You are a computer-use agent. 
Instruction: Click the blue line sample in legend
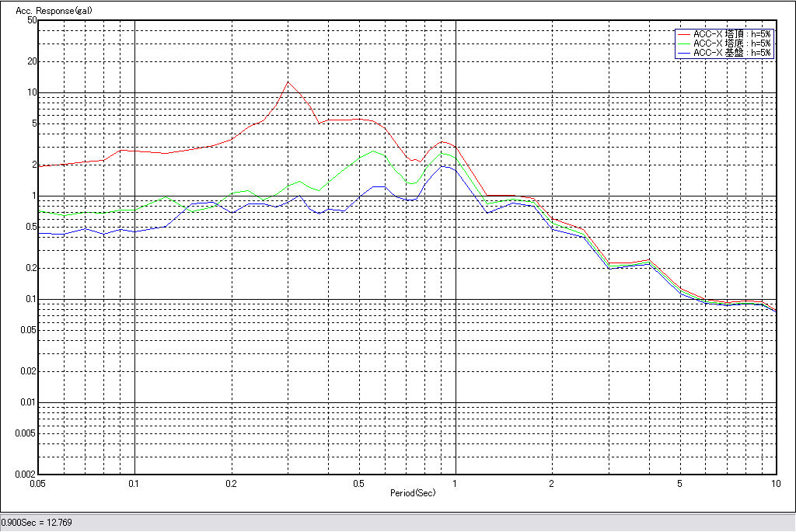click(x=683, y=53)
